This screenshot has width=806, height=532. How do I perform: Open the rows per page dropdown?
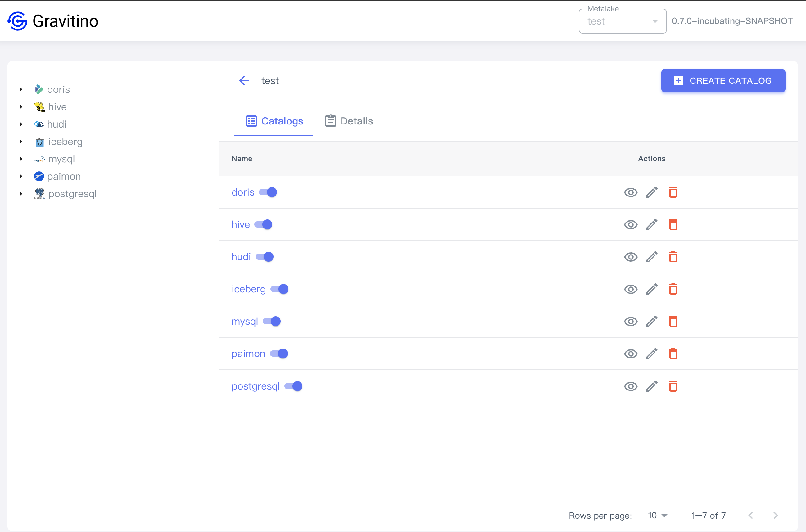click(x=657, y=515)
